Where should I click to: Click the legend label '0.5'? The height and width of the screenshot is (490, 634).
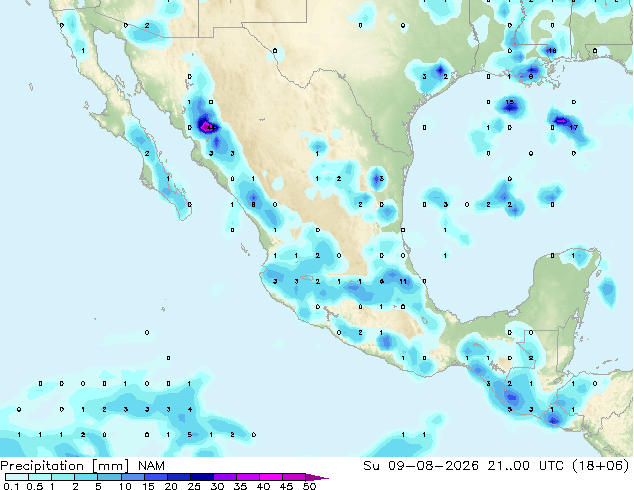coord(35,486)
